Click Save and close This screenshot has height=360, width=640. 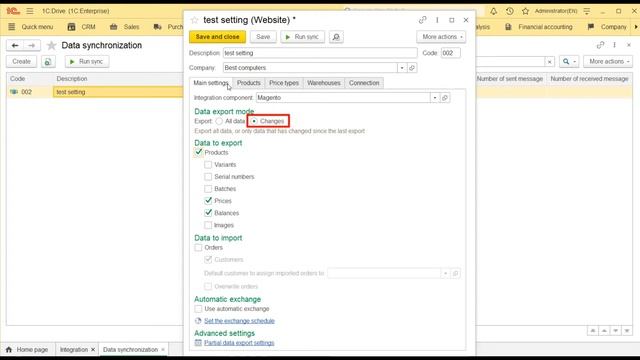coord(218,37)
